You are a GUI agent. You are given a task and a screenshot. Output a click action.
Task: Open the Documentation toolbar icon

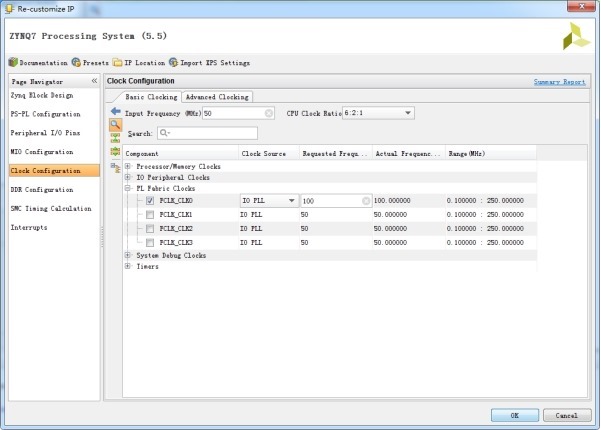13,62
